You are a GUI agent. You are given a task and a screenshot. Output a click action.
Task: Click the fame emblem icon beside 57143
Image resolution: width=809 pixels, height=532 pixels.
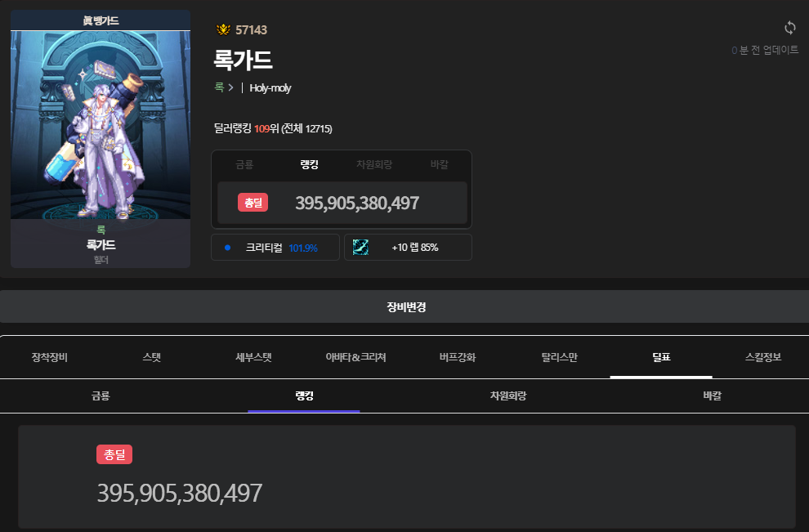(x=223, y=30)
